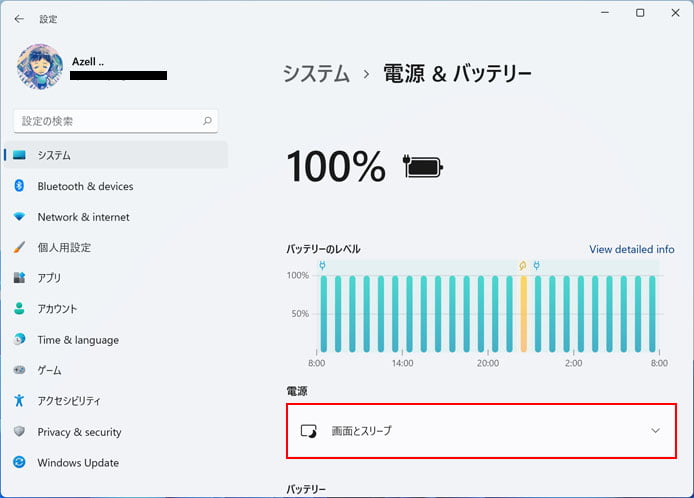Click the ゲーム controller icon
The image size is (694, 498).
(x=19, y=370)
